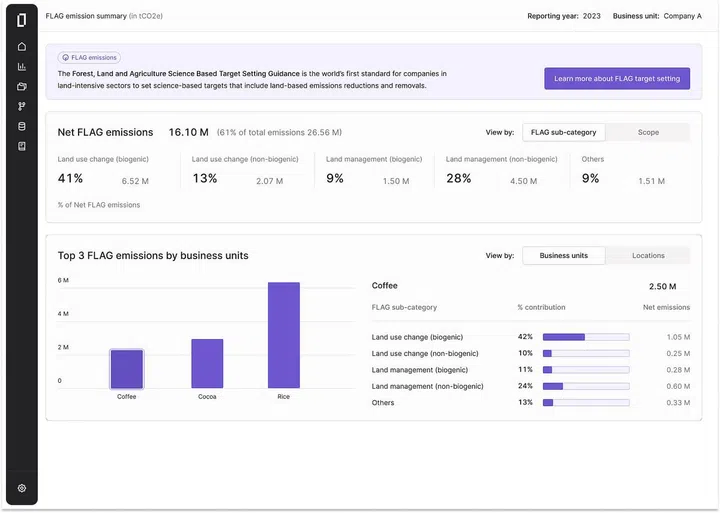Image resolution: width=720 pixels, height=513 pixels.
Task: Go to Home via sidebar icon
Action: tap(22, 47)
